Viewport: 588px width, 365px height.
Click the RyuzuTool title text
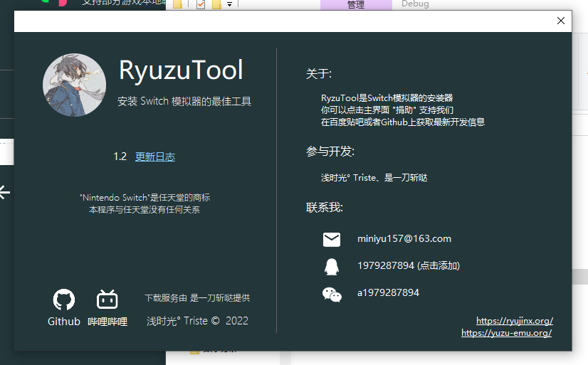tap(181, 70)
